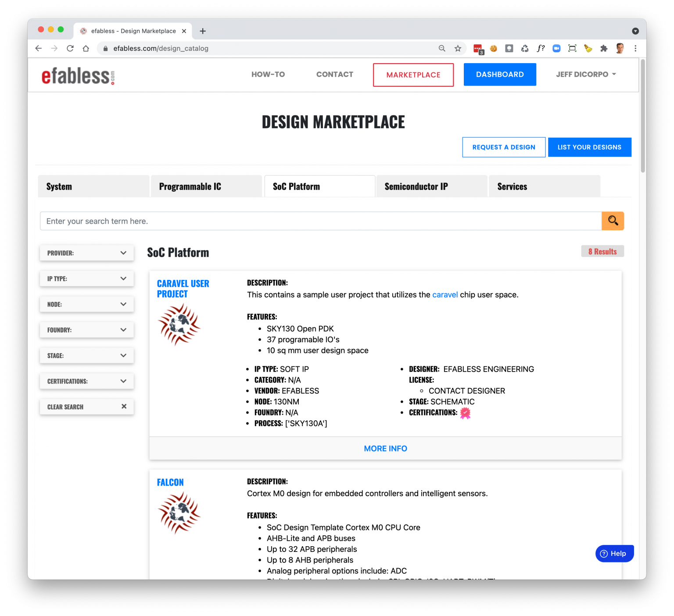Click the search term input field

coord(321,221)
